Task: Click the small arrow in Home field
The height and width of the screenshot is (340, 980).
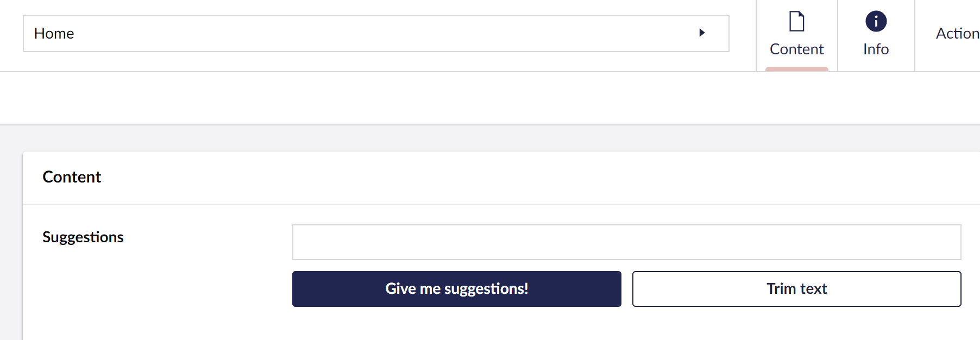Action: pos(702,33)
